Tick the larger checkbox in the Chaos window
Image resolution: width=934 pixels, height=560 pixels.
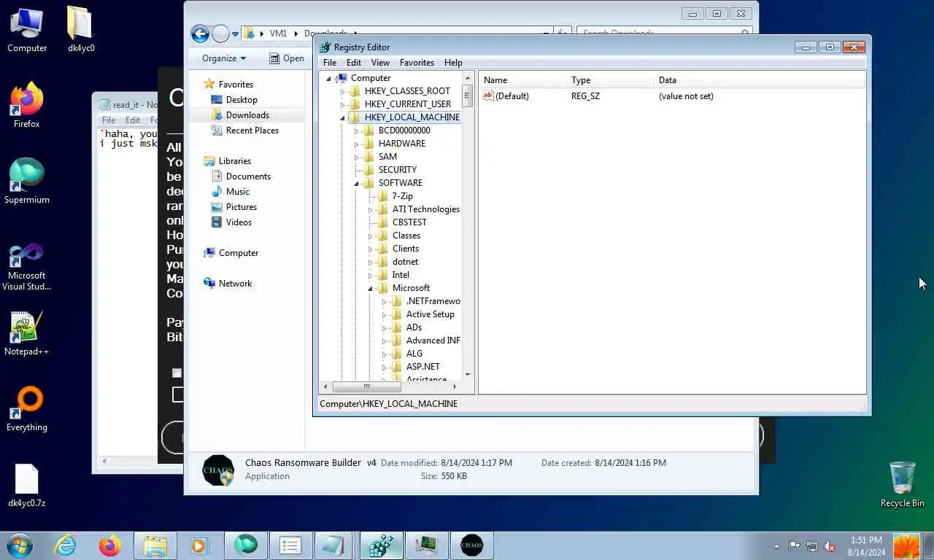[x=178, y=394]
